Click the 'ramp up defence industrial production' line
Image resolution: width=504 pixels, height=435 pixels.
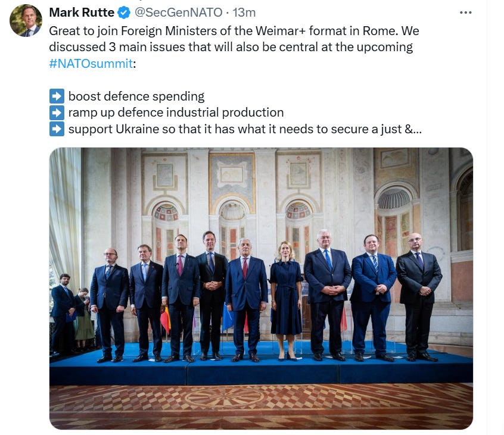tap(176, 112)
